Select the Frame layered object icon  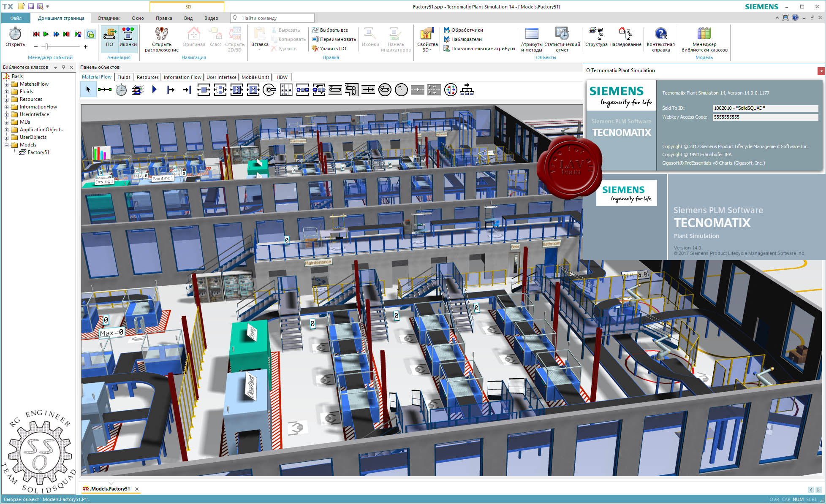[138, 89]
